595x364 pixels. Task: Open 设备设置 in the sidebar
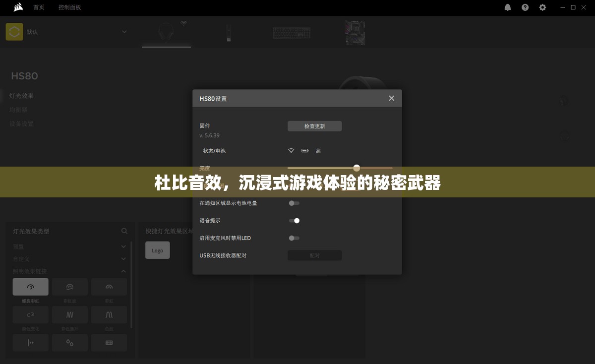[22, 123]
